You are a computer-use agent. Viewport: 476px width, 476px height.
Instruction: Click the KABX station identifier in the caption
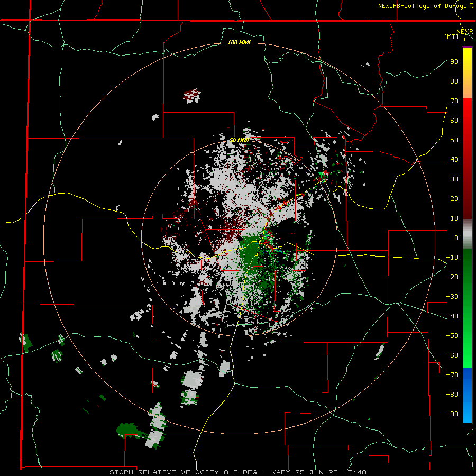281,472
